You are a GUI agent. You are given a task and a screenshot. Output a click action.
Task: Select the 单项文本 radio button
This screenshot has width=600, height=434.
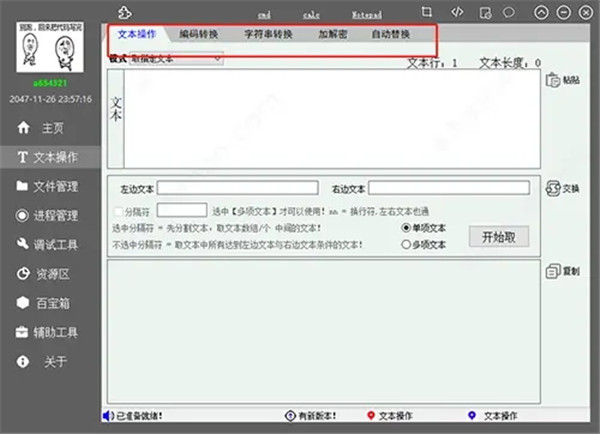405,228
